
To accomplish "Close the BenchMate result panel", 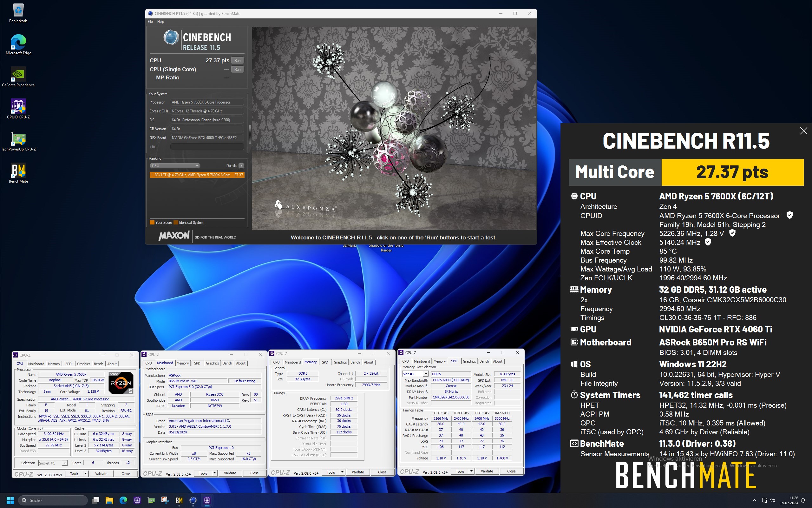I will click(x=803, y=131).
